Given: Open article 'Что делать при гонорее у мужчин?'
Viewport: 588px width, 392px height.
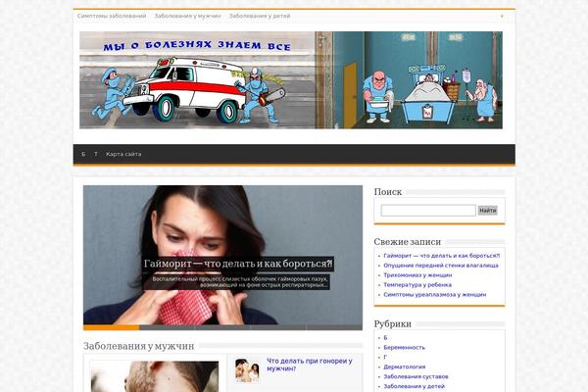Looking at the screenshot, I should (x=310, y=365).
